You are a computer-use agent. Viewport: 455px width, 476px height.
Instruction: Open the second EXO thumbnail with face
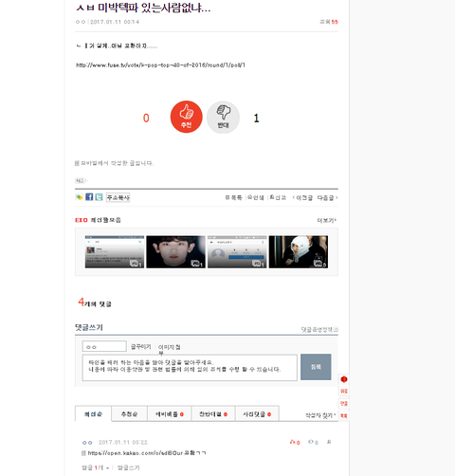click(175, 252)
